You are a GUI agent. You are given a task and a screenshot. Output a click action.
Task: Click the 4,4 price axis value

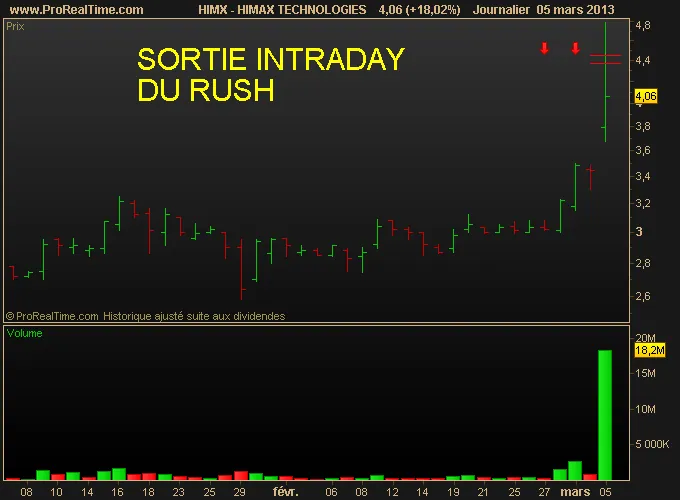tap(643, 60)
